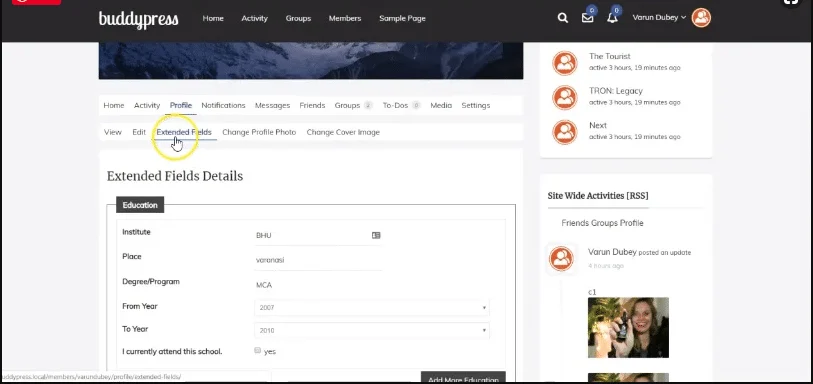Open TRON: Legacy group avatar
The image size is (813, 384).
click(x=565, y=97)
